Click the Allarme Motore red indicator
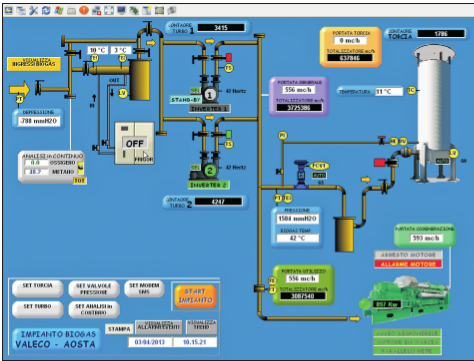The height and width of the screenshot is (361, 474). [x=408, y=264]
